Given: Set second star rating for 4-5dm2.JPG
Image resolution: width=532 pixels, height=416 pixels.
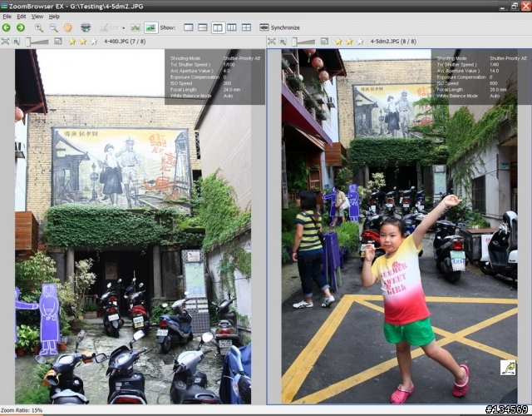Looking at the screenshot, I should tap(349, 42).
